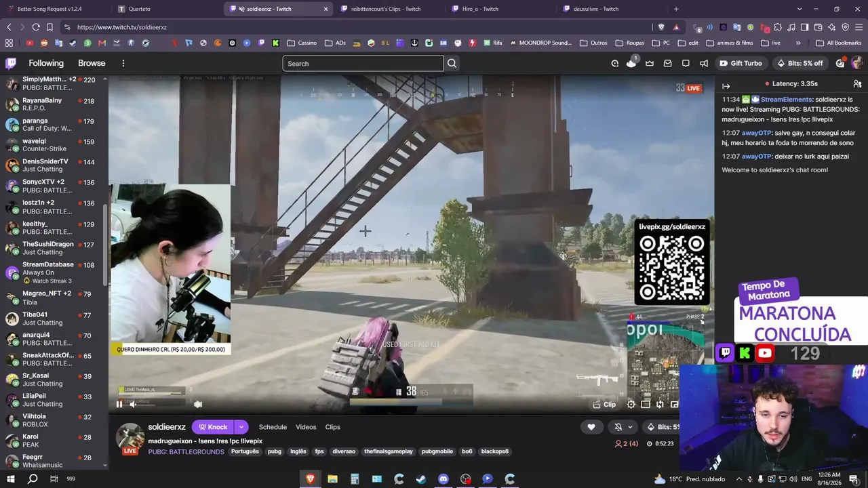Image resolution: width=868 pixels, height=488 pixels.
Task: Collapse the stream chat panel
Action: pyautogui.click(x=726, y=86)
